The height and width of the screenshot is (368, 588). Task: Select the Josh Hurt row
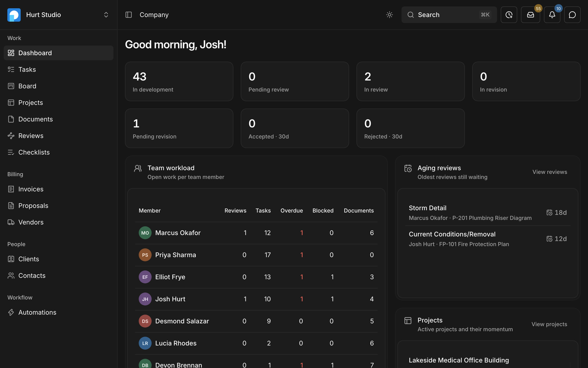click(x=256, y=299)
